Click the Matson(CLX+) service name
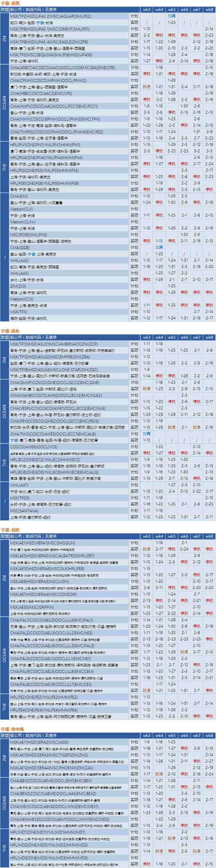Viewport: 216px width, 868px height. click(x=23, y=222)
